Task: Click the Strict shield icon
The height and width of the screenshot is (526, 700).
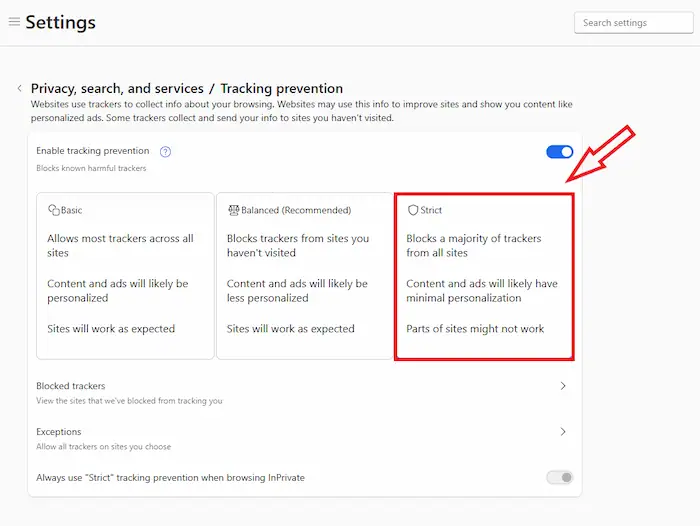Action: tap(413, 211)
